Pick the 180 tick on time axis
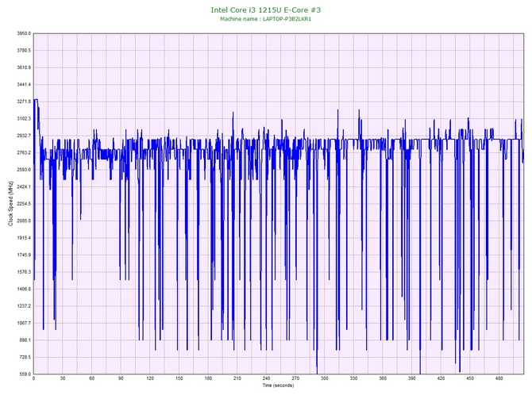Image resolution: width=532 pixels, height=399 pixels. tap(208, 378)
